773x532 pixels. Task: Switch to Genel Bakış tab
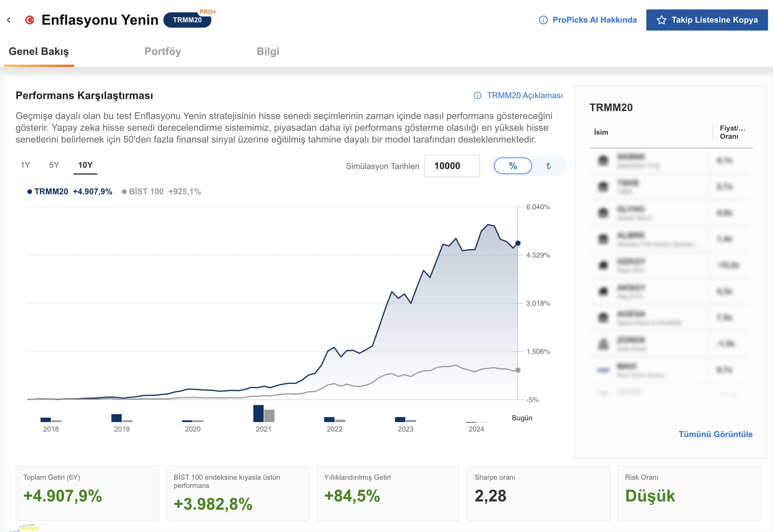(x=39, y=51)
